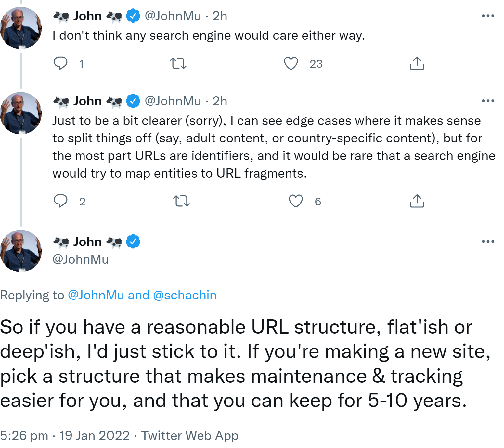The width and height of the screenshot is (504, 448).
Task: Reply to the first tweet about search engines
Action: (60, 63)
